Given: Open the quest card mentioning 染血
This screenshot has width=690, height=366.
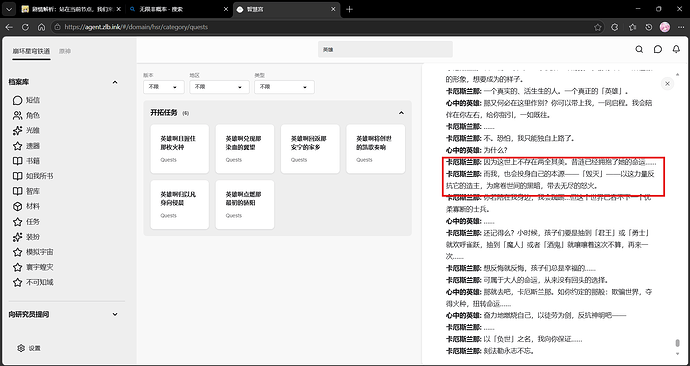Looking at the screenshot, I should [x=245, y=149].
